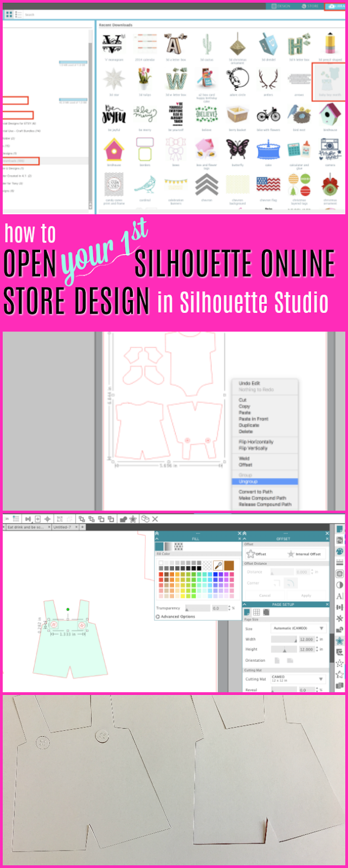Switch to the DESIGN tab
The image size is (348, 868).
coord(282,6)
